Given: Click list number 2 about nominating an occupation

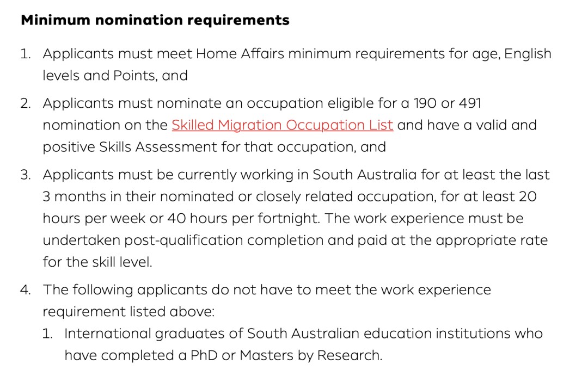Looking at the screenshot, I should [26, 103].
